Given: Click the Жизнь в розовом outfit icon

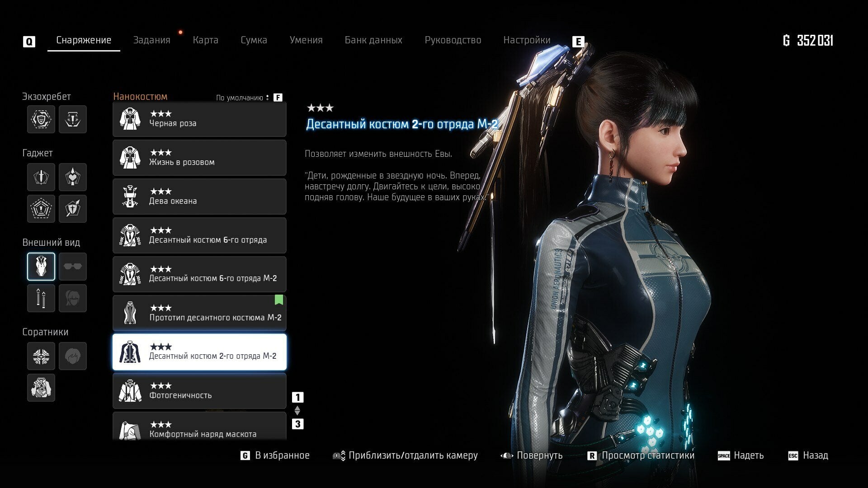Looking at the screenshot, I should click(130, 158).
